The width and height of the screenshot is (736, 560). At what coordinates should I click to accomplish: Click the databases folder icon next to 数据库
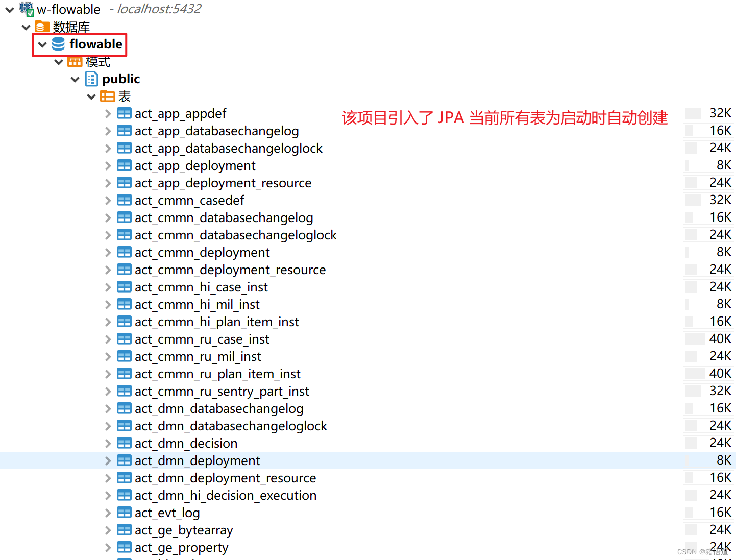tap(42, 27)
